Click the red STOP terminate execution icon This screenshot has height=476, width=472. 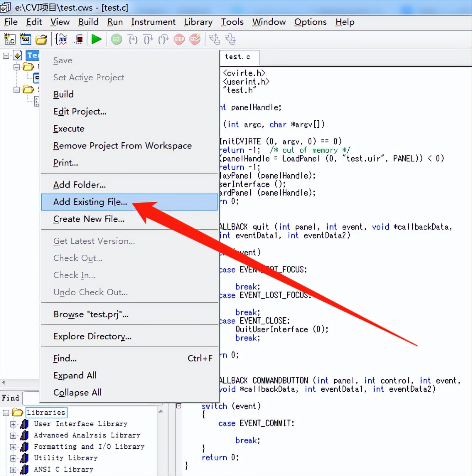pos(179,39)
